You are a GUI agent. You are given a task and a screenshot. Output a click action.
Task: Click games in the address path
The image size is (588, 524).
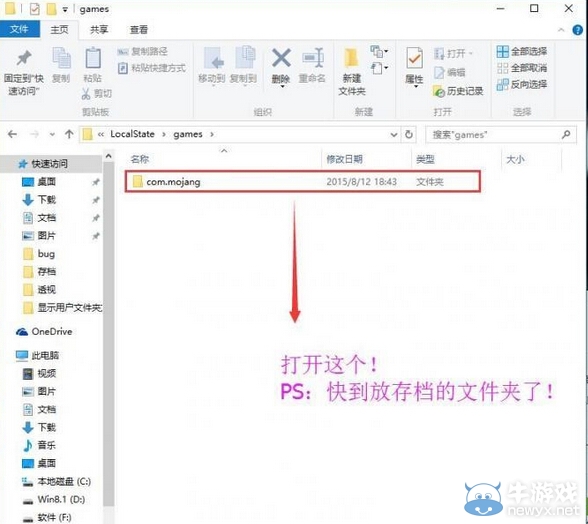(x=188, y=134)
